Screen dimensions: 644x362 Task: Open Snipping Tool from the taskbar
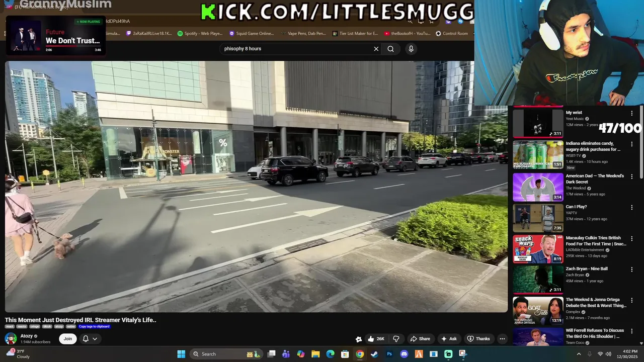point(463,354)
